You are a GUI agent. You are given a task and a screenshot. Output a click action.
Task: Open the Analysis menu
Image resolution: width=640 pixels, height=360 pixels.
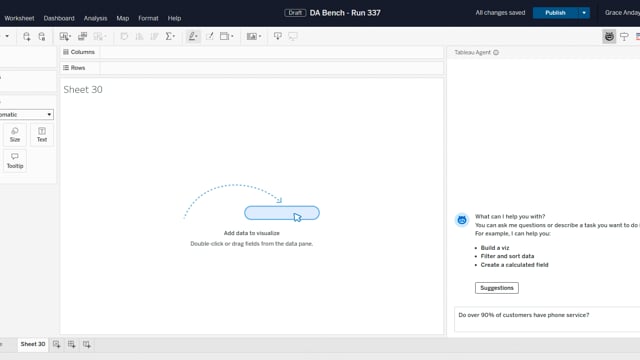click(96, 18)
